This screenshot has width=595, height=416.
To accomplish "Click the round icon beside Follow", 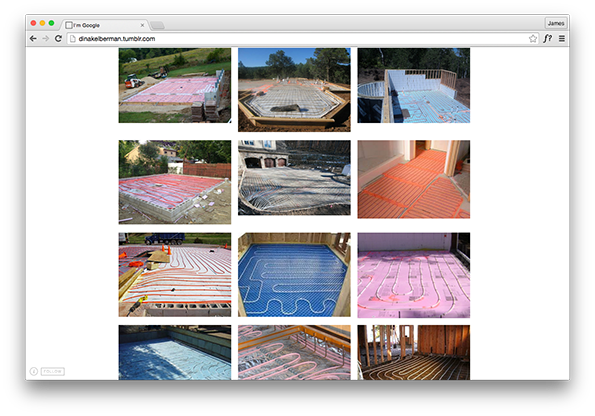I will pyautogui.click(x=34, y=371).
